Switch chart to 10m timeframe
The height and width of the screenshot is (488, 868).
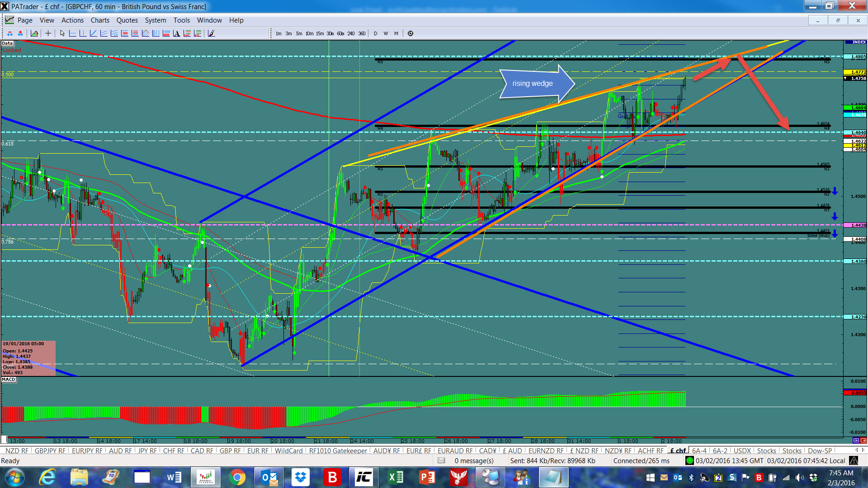point(309,33)
